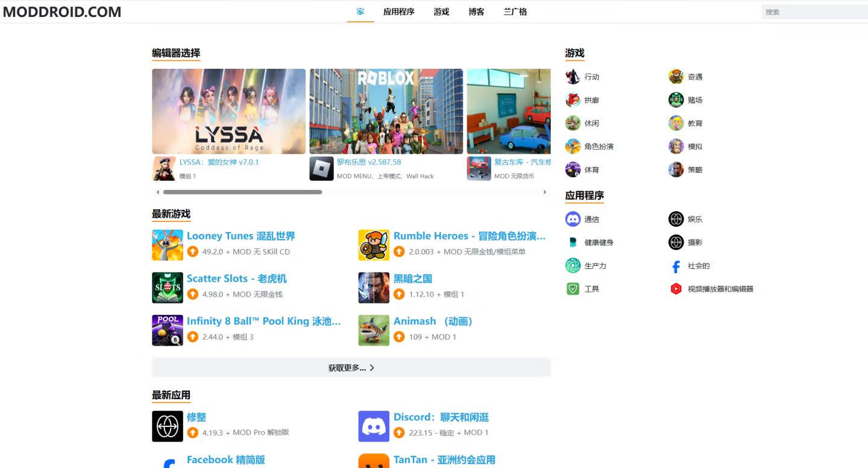Click the MODDROID.COM site logo
The image size is (868, 468).
(x=62, y=11)
